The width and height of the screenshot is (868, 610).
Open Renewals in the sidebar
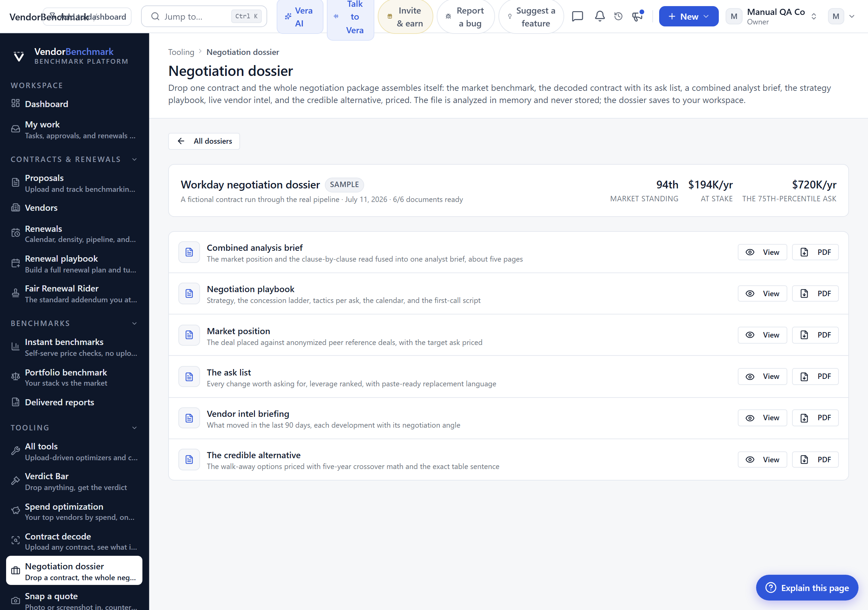pyautogui.click(x=75, y=233)
